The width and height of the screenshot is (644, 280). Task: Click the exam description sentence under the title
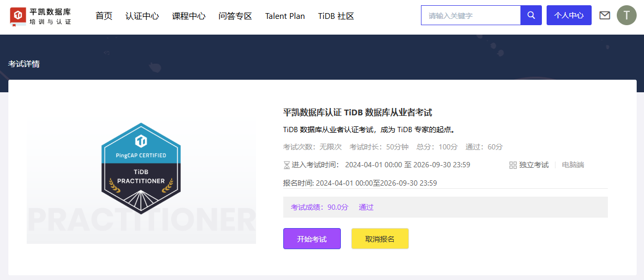coord(369,130)
